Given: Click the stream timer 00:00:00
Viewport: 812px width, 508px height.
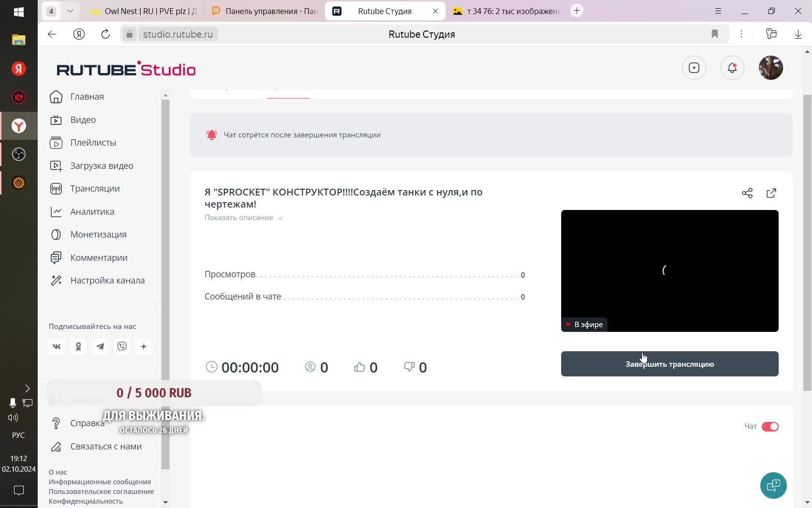Looking at the screenshot, I should click(250, 368).
